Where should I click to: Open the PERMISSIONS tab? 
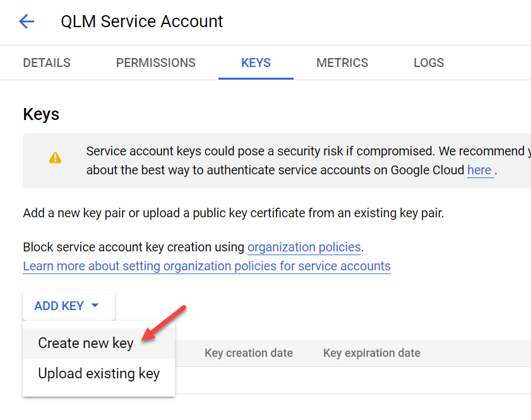coord(156,63)
